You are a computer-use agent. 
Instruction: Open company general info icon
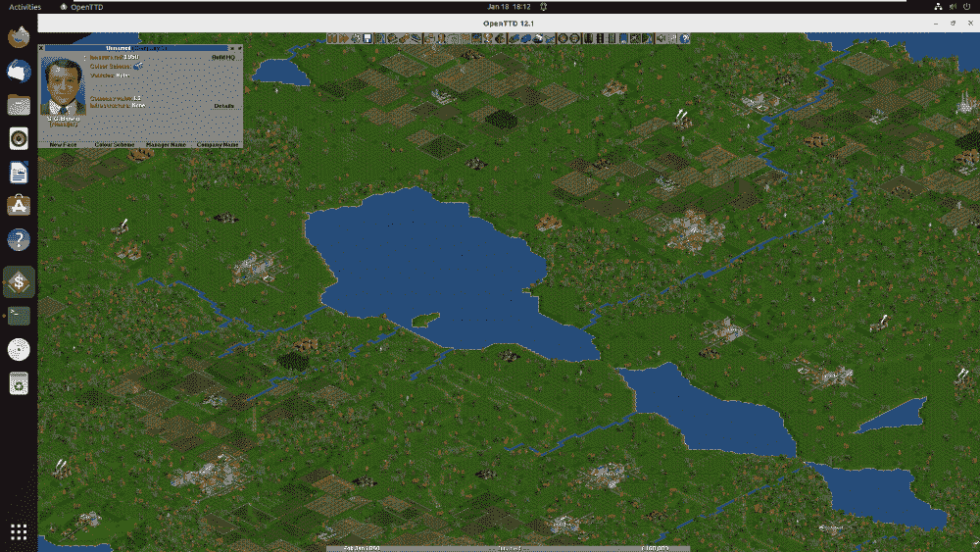click(x=440, y=39)
